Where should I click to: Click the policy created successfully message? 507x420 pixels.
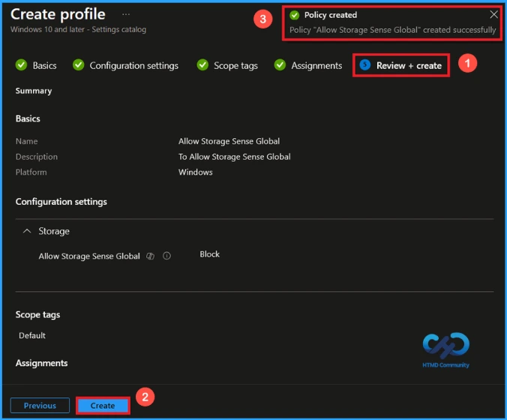(x=392, y=30)
